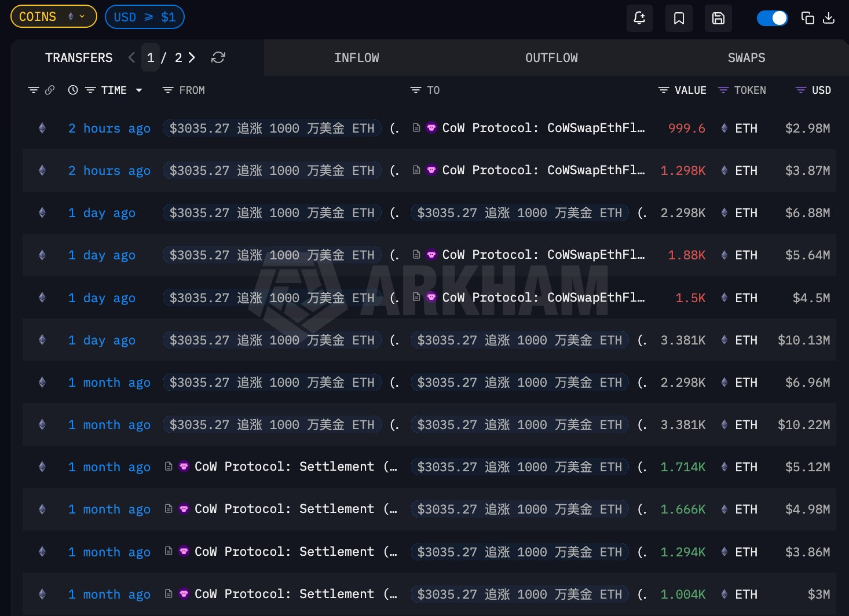Click the USD ≥ $1 filter chip

[144, 17]
